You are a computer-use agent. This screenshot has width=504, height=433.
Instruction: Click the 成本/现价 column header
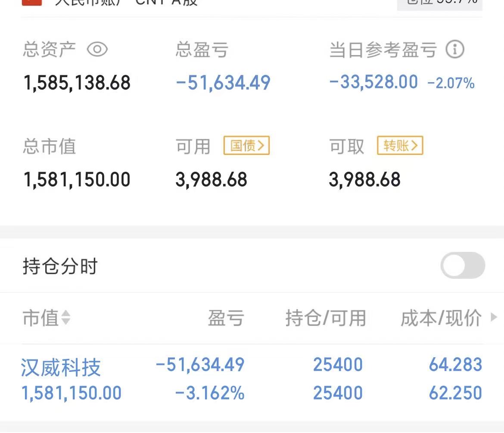[x=441, y=318]
